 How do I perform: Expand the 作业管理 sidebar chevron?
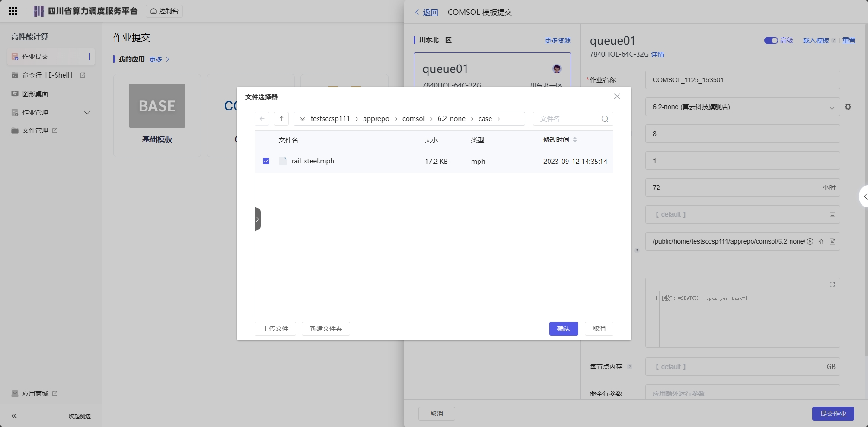87,113
